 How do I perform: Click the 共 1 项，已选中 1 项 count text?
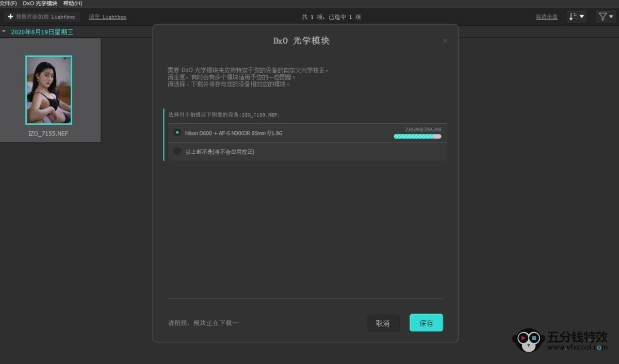(x=331, y=17)
